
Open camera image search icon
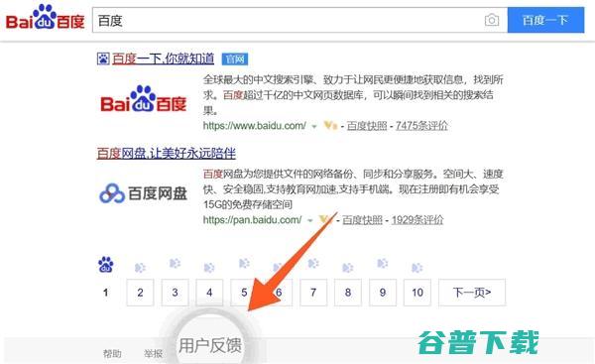492,20
